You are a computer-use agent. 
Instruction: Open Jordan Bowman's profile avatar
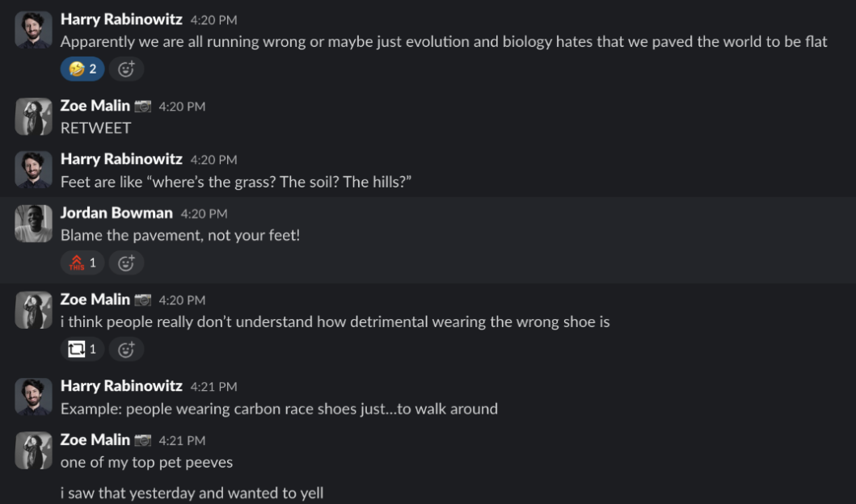tap(33, 223)
